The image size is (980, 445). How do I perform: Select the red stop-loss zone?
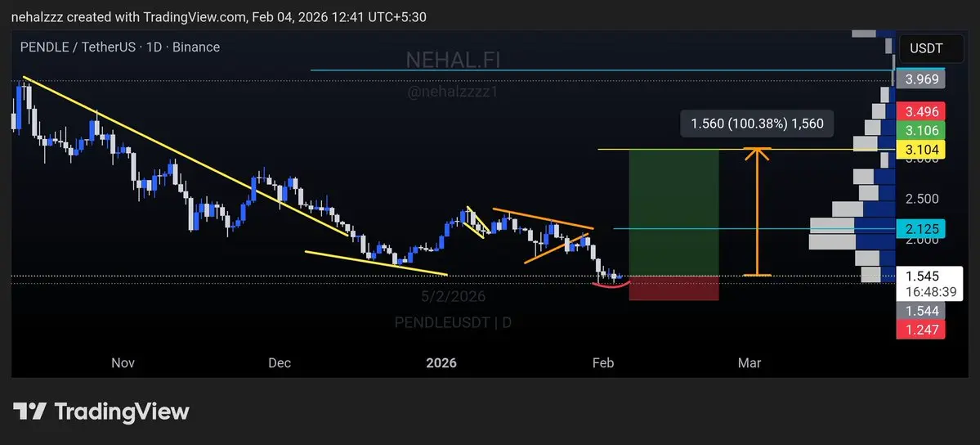click(x=673, y=288)
